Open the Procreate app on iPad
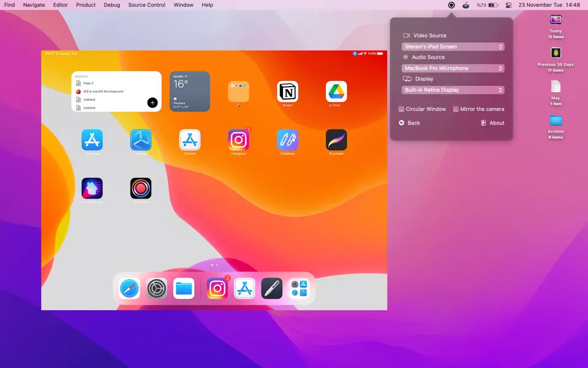The width and height of the screenshot is (588, 368). coord(336,140)
